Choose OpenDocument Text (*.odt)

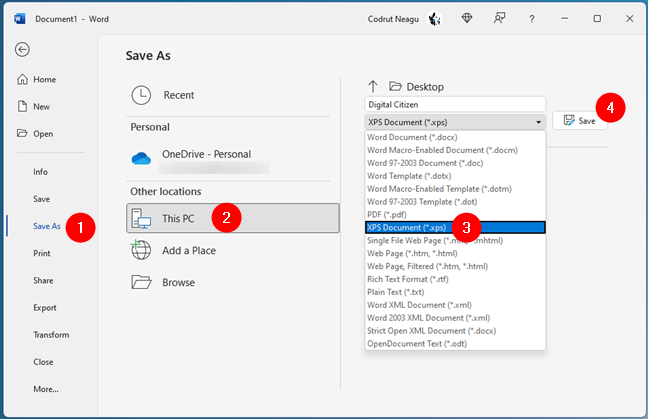[455, 344]
